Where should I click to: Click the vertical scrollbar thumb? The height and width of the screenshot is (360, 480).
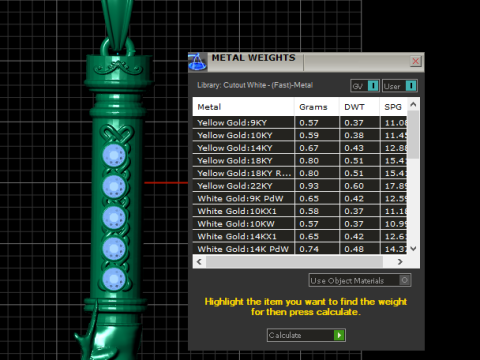point(413,135)
